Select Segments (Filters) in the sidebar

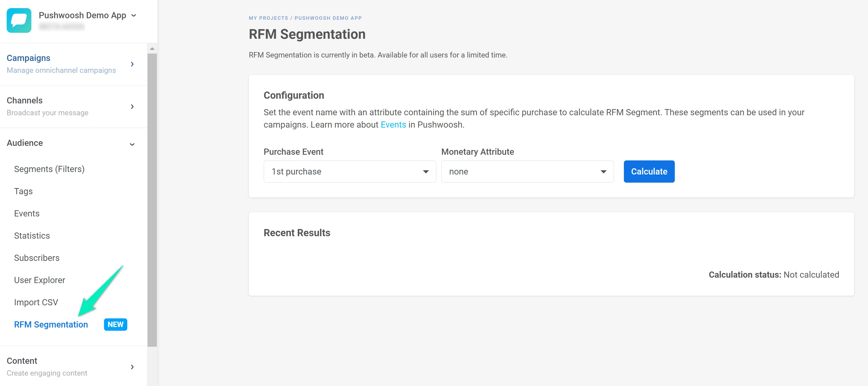click(x=49, y=169)
